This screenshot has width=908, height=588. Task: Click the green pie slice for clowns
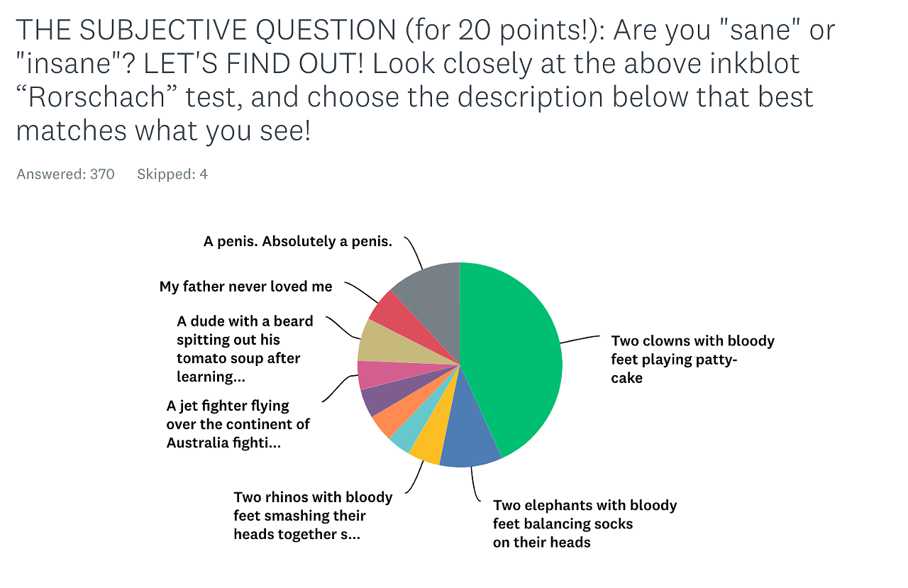coord(514,355)
